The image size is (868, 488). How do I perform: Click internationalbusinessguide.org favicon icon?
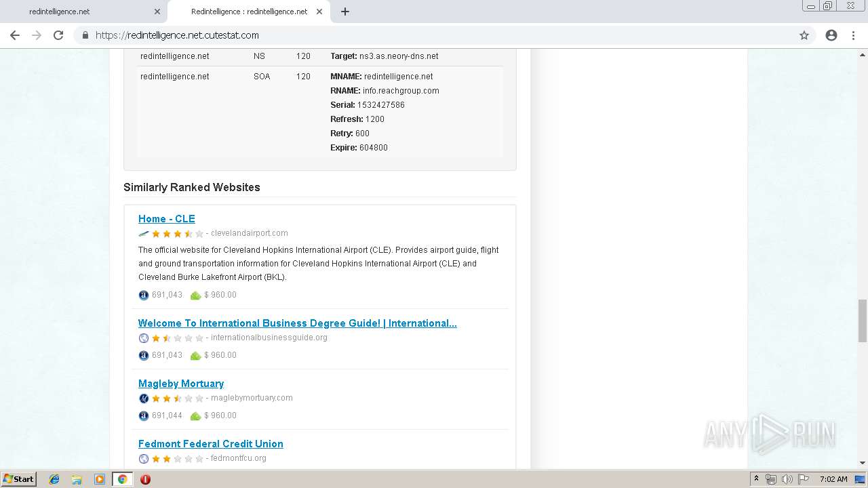click(x=144, y=338)
